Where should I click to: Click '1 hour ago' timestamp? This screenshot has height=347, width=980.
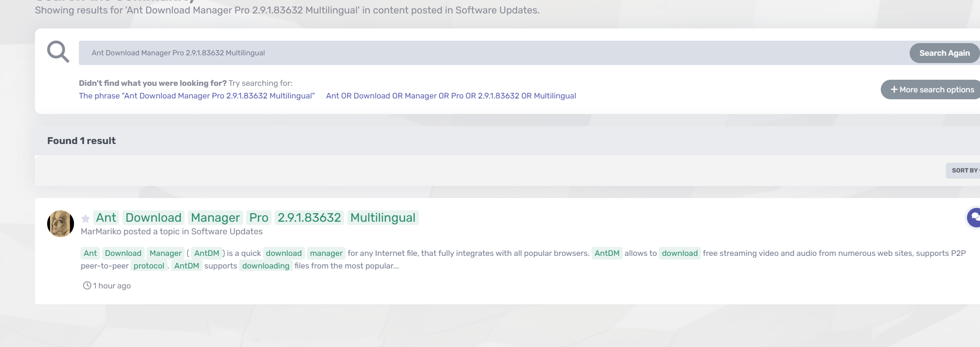[112, 286]
